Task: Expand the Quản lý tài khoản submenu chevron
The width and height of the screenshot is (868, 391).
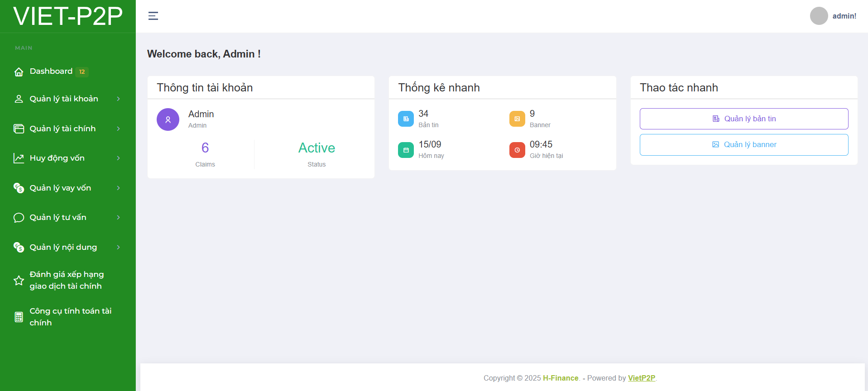Action: pos(119,99)
